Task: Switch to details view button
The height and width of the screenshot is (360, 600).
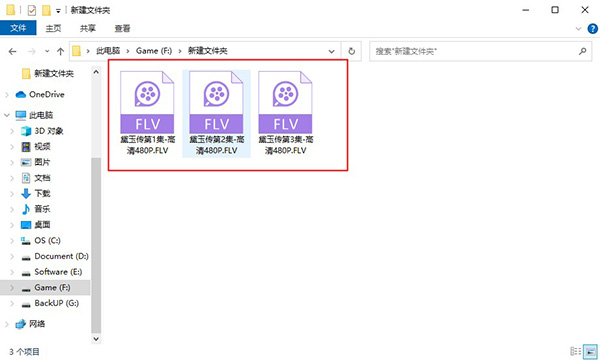Action: pos(576,351)
